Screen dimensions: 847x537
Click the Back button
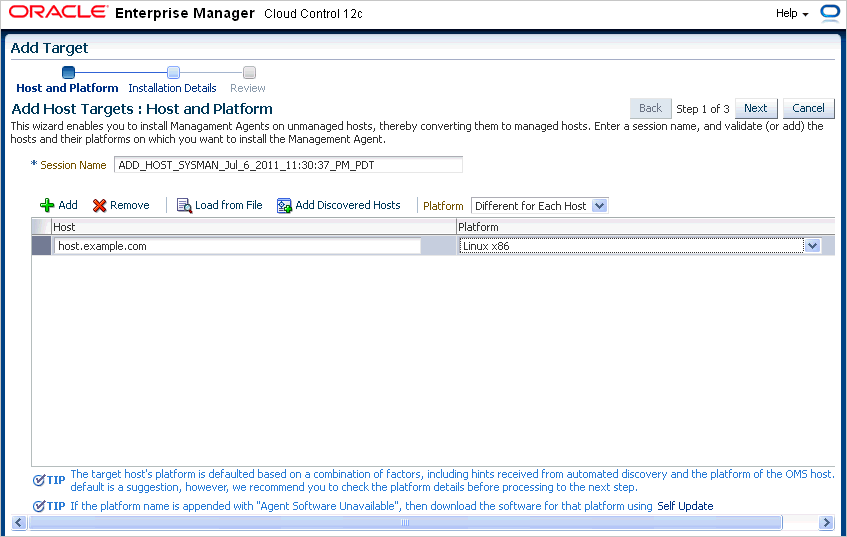[x=650, y=109]
